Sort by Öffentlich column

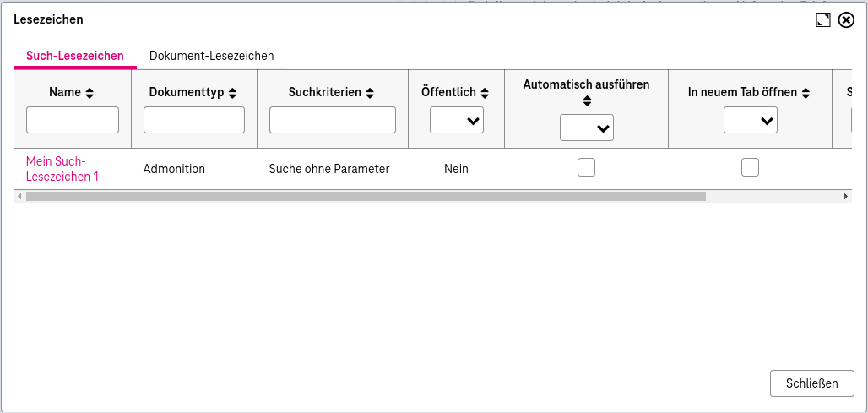(485, 93)
